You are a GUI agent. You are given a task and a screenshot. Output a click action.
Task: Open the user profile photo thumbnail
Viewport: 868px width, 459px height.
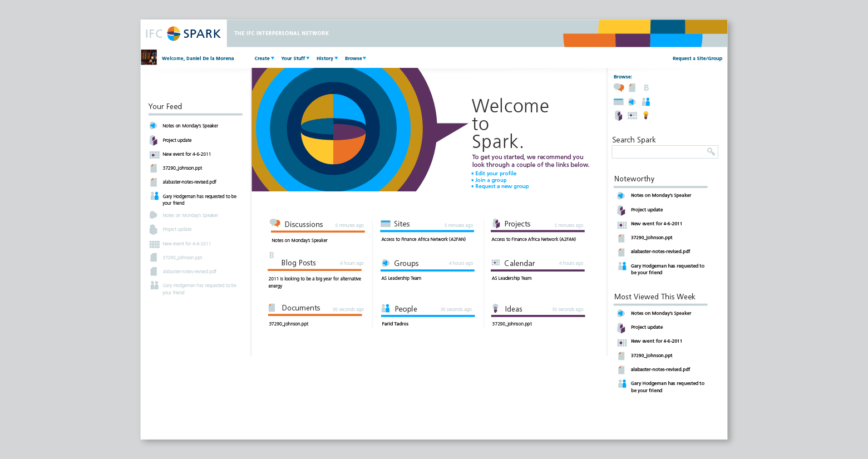[x=149, y=57]
